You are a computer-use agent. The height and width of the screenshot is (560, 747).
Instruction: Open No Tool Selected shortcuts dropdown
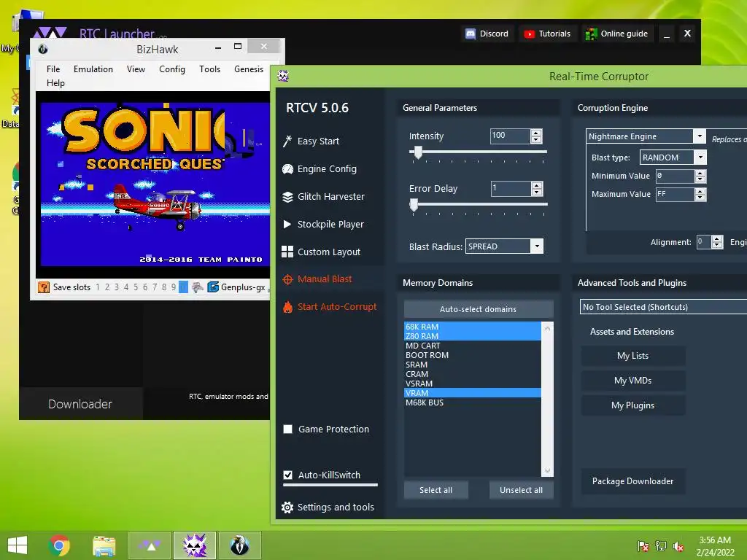click(663, 307)
